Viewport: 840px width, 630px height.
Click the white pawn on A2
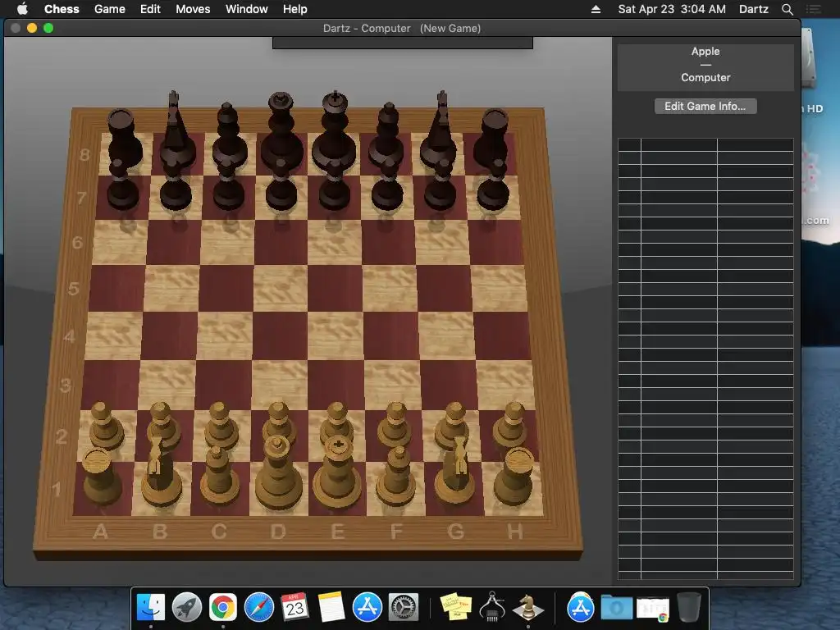(x=106, y=425)
